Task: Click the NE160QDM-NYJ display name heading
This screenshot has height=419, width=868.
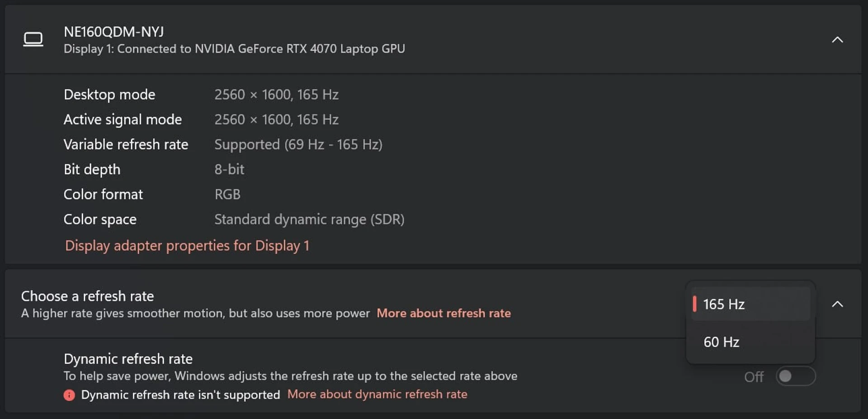Action: [113, 32]
